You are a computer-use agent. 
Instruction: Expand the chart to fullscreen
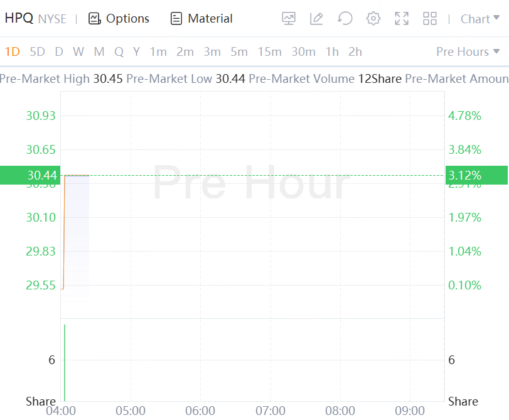(x=402, y=19)
